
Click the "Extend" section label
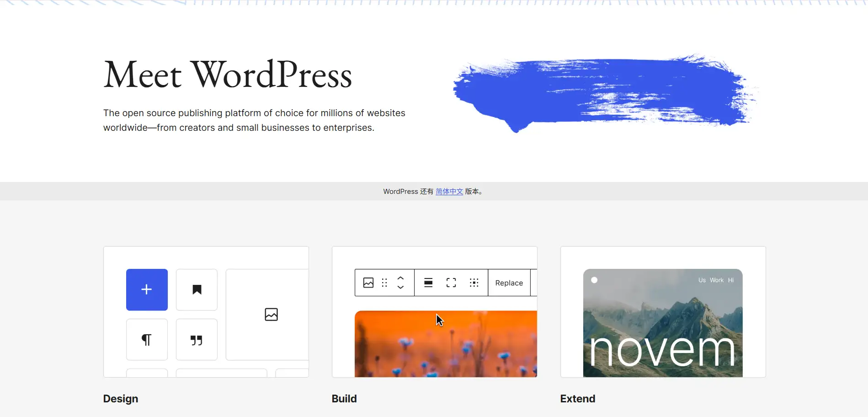pyautogui.click(x=577, y=398)
